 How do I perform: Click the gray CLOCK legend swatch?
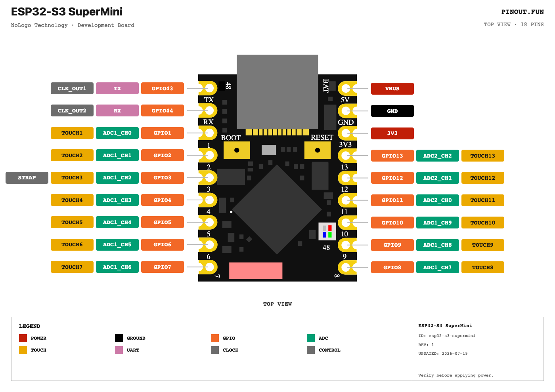pyautogui.click(x=215, y=350)
